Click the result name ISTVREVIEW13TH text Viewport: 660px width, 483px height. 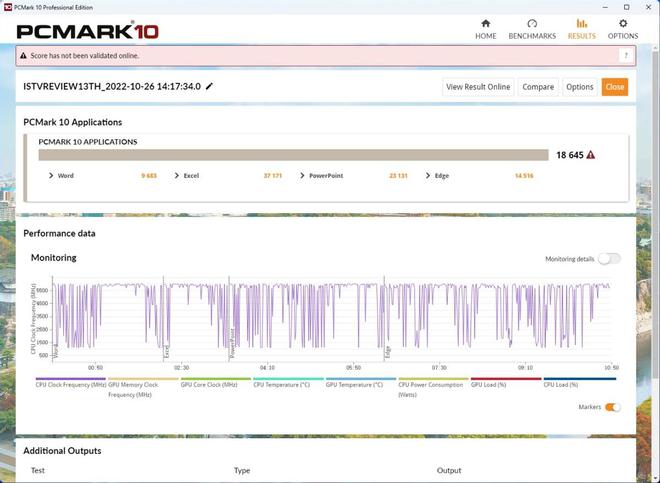(112, 86)
